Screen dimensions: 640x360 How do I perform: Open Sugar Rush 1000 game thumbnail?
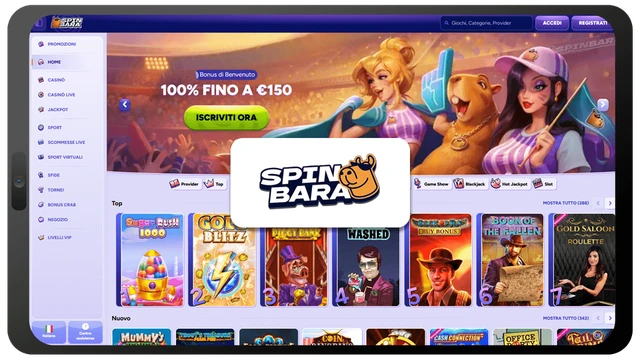pos(150,260)
